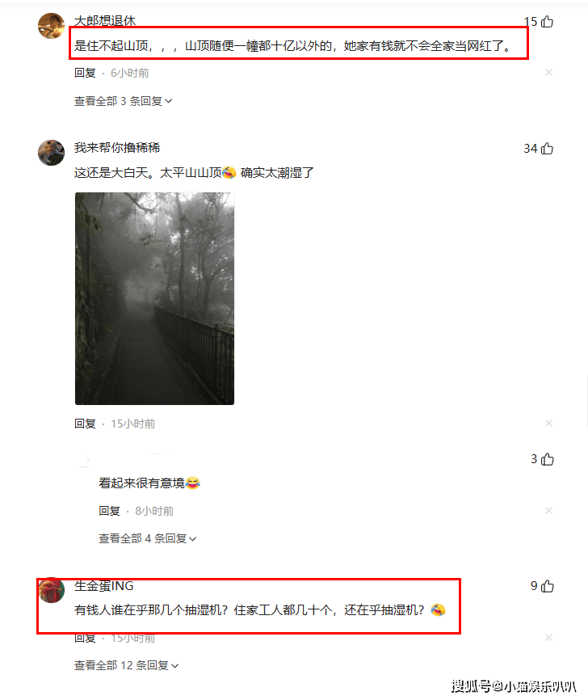
Task: Expand 查看全部 3 条回复
Action: pyautogui.click(x=123, y=101)
